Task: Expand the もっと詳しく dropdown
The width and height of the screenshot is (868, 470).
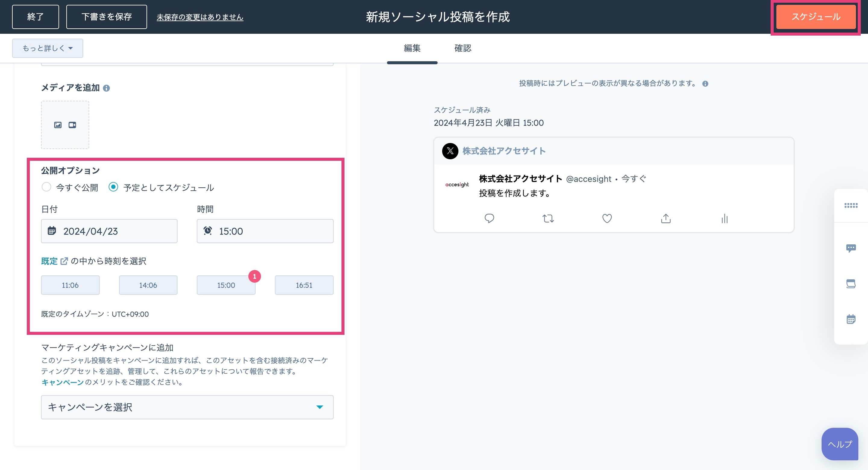Action: (x=48, y=48)
